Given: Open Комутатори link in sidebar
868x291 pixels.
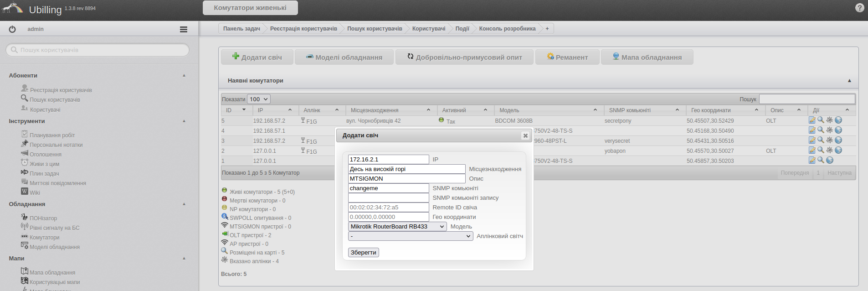Looking at the screenshot, I should (x=44, y=238).
